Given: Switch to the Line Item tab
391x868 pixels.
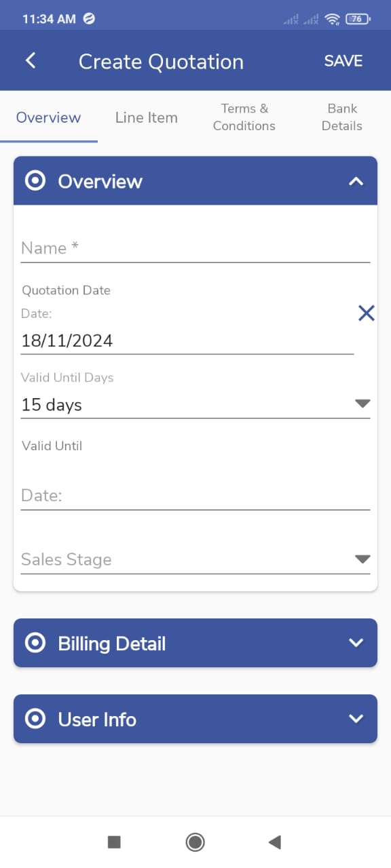Looking at the screenshot, I should point(147,117).
